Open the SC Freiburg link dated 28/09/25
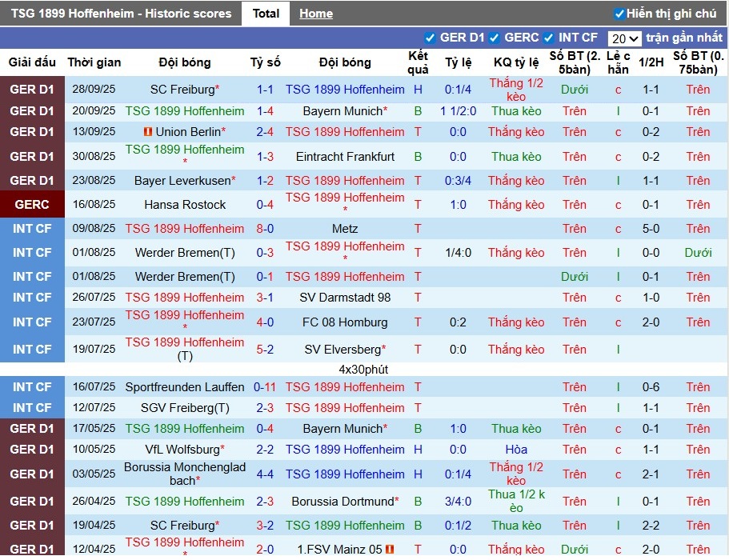Screen dimensions: 729x560 pos(182,90)
